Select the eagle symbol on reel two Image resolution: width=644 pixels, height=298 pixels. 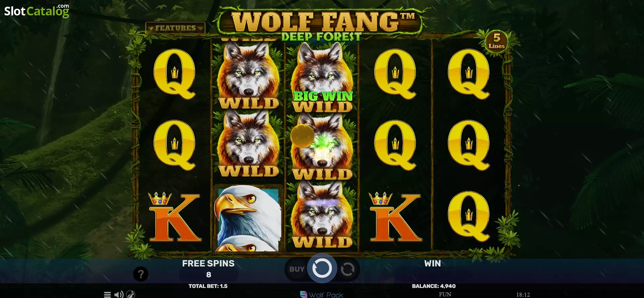[248, 218]
